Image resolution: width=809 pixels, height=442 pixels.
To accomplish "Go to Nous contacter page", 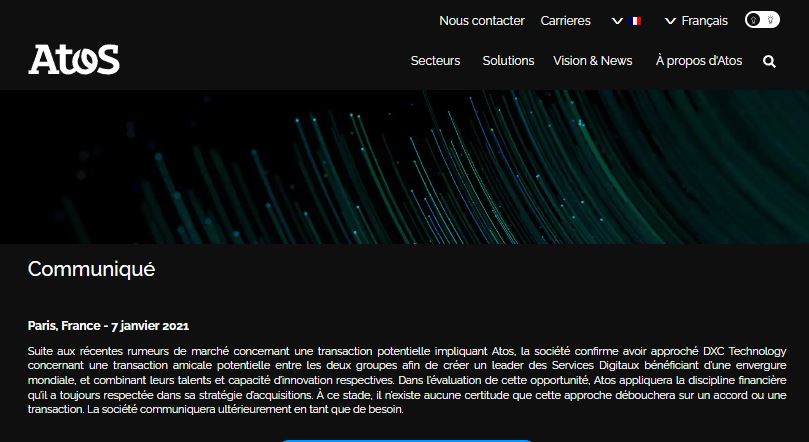I will tap(482, 21).
